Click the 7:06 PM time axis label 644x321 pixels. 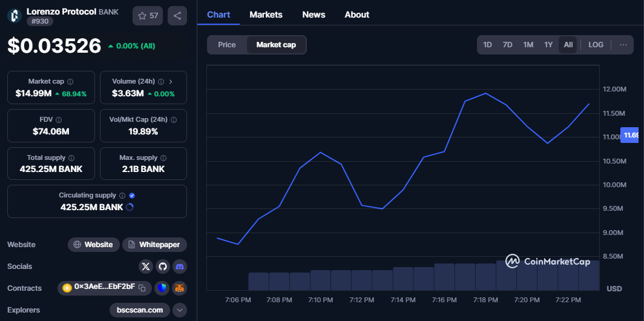tap(238, 300)
